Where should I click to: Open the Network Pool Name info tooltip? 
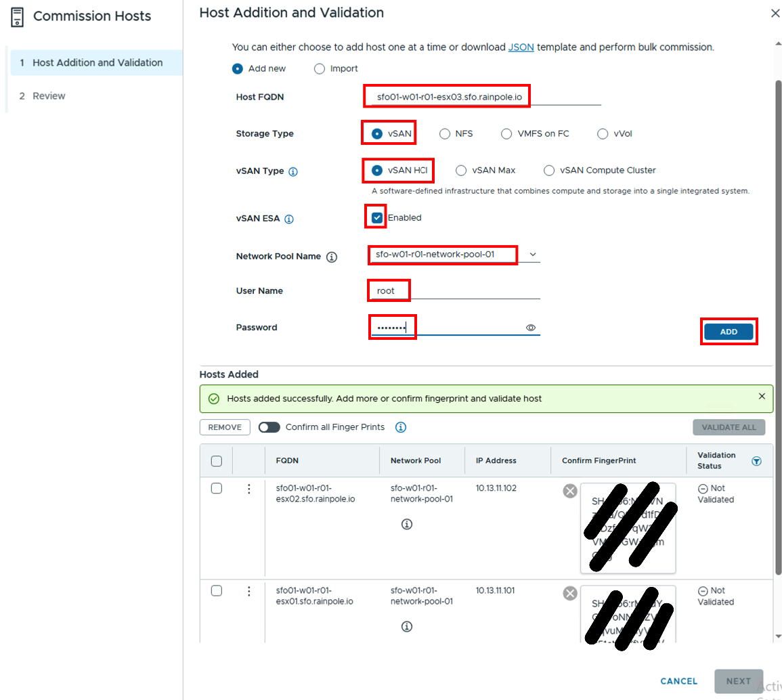coord(331,257)
